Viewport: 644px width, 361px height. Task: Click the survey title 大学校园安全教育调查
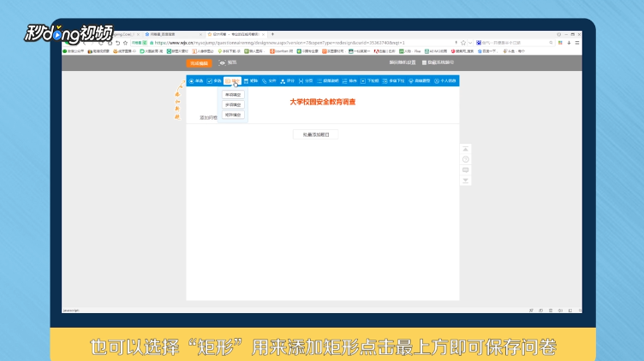pos(322,102)
